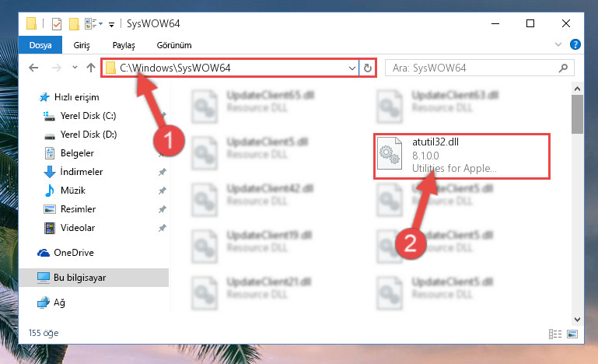Select the atutil32.dll file
The image size is (598, 364).
click(x=461, y=156)
